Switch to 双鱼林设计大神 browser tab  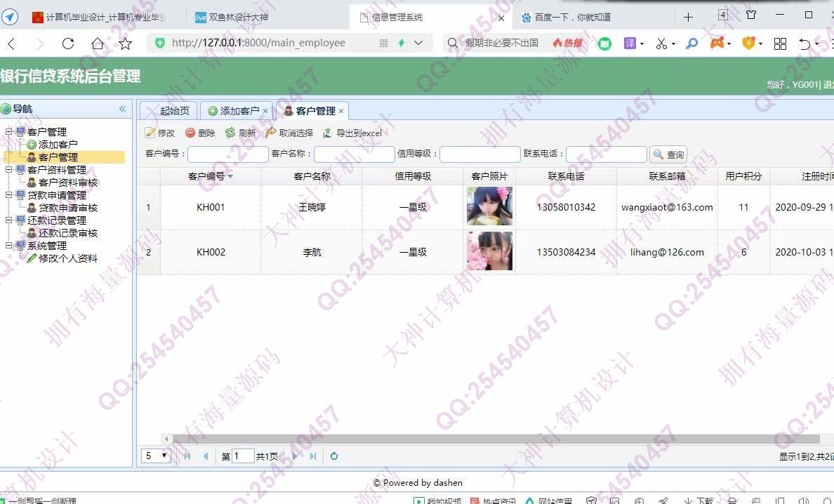click(238, 18)
